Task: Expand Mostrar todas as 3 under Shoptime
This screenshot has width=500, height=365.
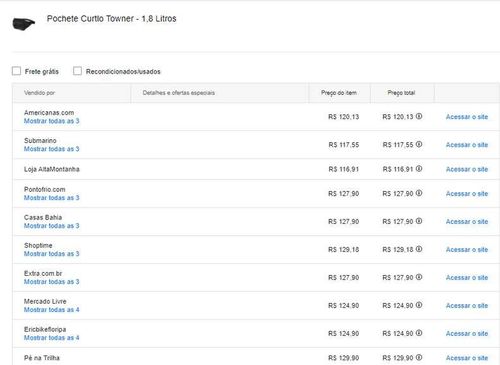Action: (x=52, y=254)
